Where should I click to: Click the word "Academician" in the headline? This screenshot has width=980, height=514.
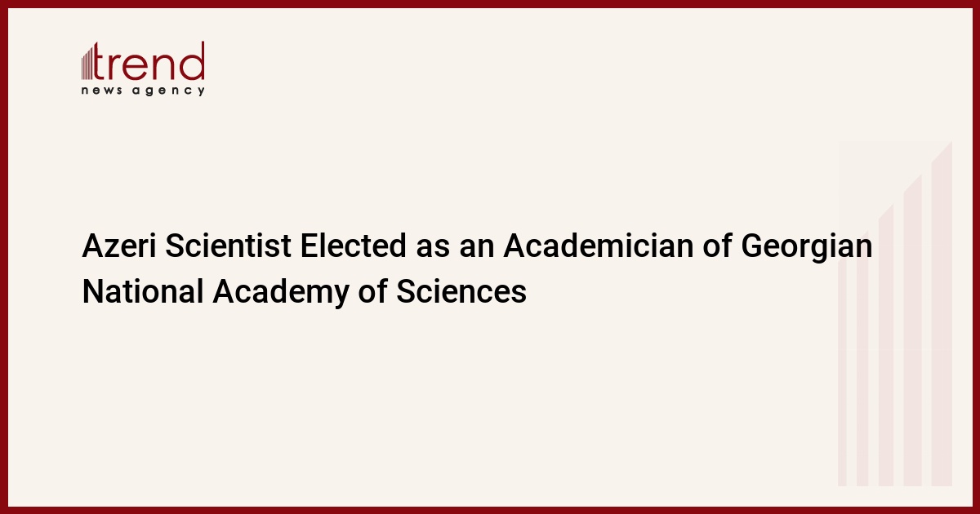pos(610,247)
